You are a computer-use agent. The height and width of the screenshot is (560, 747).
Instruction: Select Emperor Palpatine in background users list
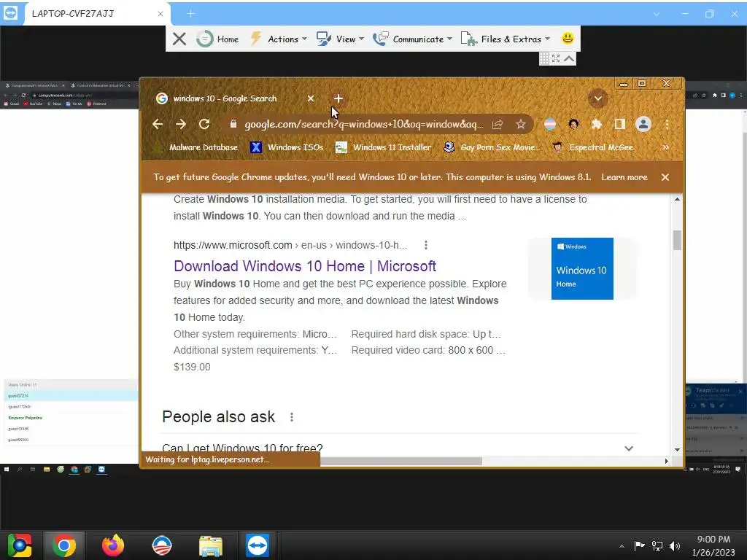point(26,418)
